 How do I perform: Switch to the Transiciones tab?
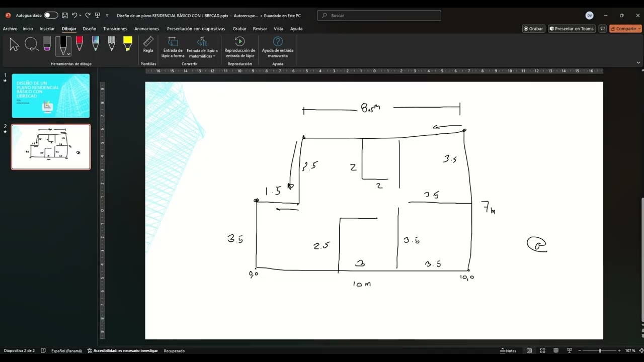(115, 29)
